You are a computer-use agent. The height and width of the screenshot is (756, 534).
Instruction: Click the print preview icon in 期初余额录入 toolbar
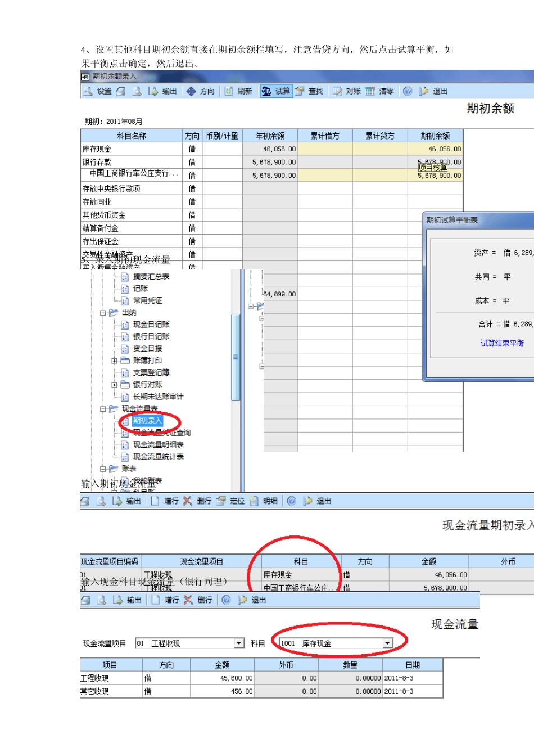click(137, 91)
